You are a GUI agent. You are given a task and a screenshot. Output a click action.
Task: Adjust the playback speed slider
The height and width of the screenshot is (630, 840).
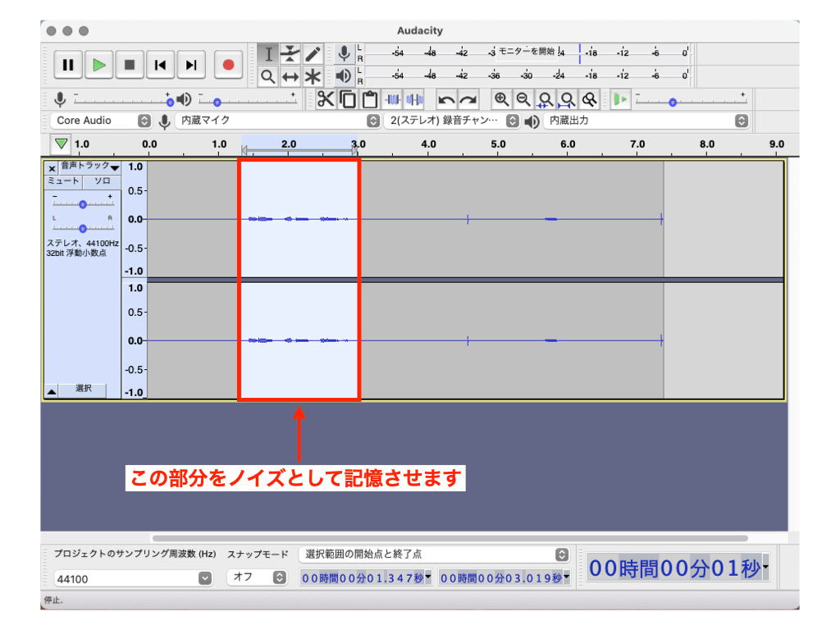[691, 99]
